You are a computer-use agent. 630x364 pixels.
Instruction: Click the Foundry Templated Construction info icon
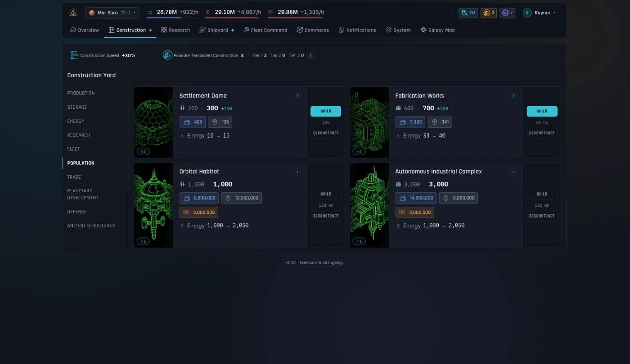click(311, 55)
